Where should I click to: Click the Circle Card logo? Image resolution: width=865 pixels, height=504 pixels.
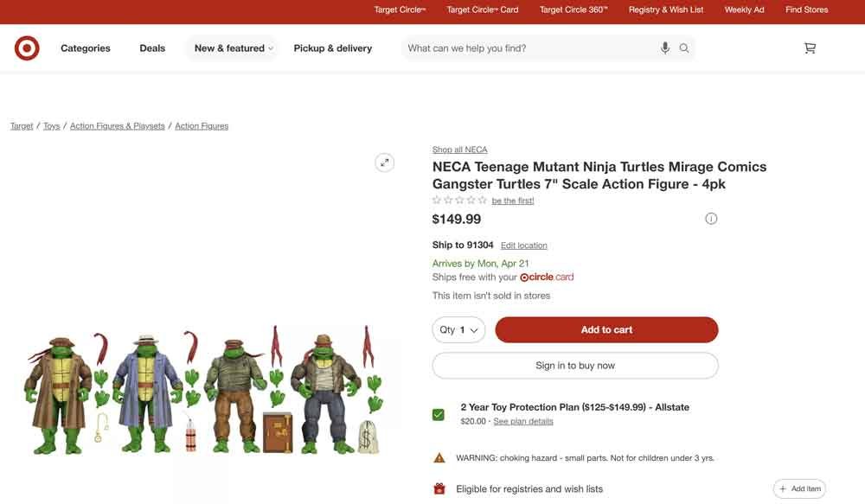coord(545,275)
